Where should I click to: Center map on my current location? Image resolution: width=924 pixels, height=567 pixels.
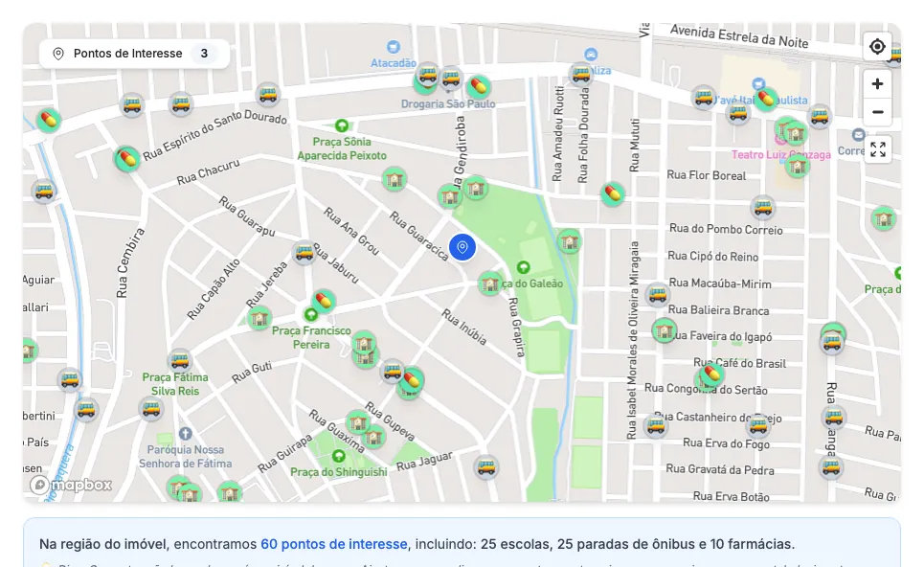pos(877,46)
